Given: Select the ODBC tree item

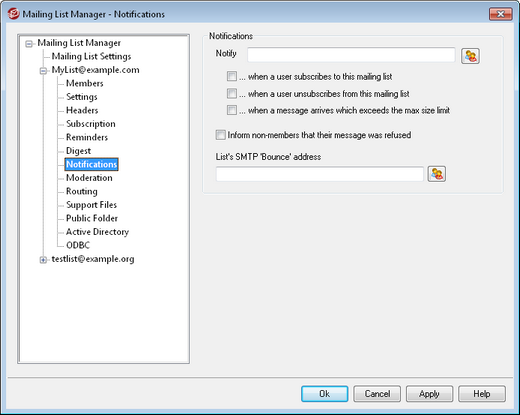Looking at the screenshot, I should point(78,245).
